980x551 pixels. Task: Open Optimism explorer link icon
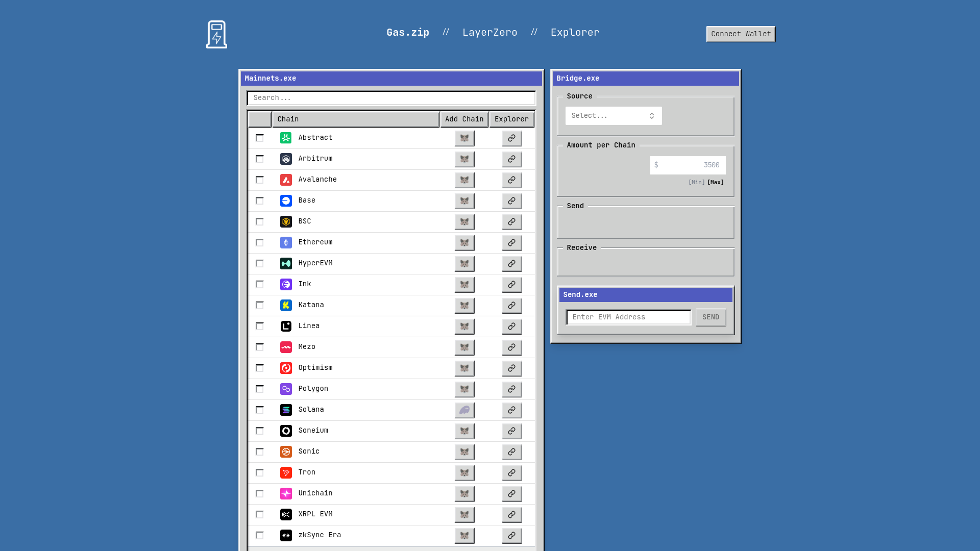[x=512, y=368]
